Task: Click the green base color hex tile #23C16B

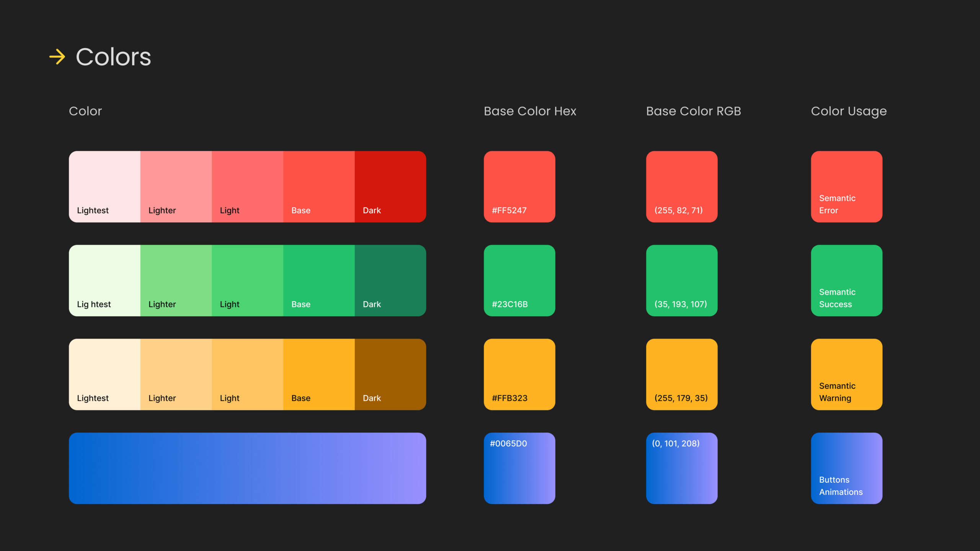Action: [x=519, y=280]
